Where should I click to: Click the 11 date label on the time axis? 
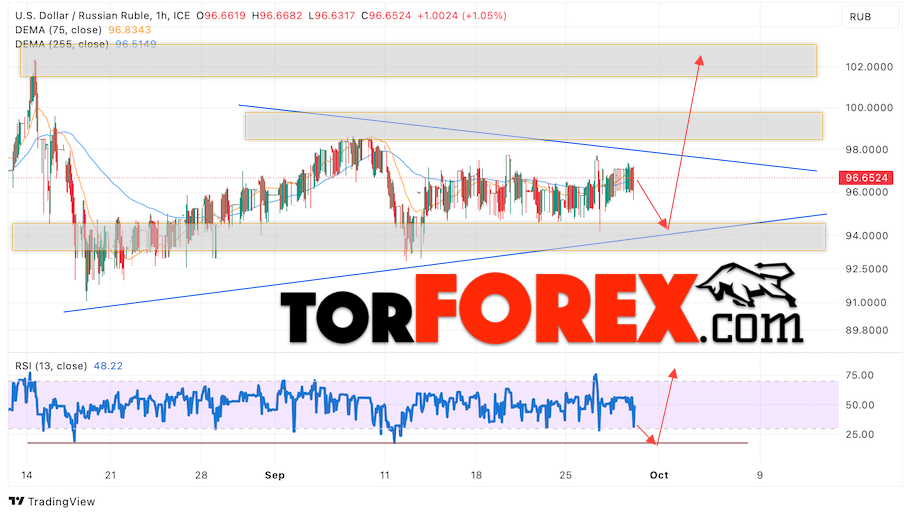click(x=384, y=475)
